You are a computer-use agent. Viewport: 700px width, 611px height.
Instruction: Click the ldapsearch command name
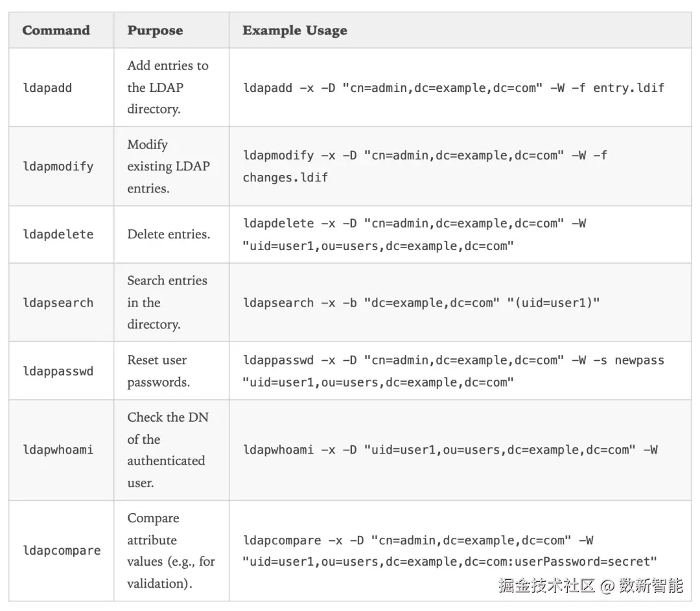[x=58, y=303]
